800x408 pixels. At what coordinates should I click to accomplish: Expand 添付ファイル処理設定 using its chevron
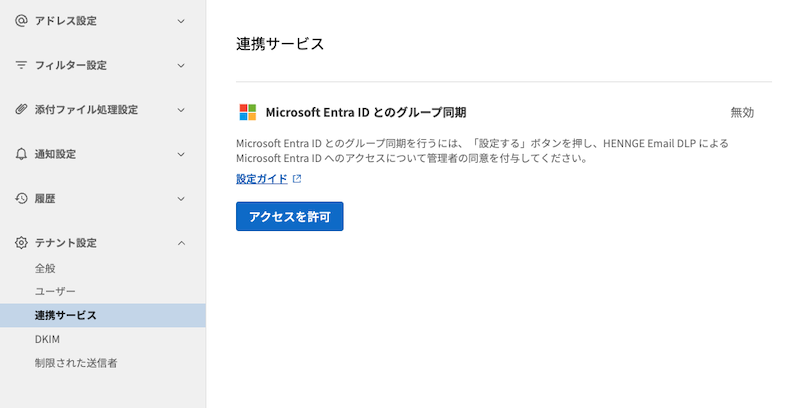181,110
